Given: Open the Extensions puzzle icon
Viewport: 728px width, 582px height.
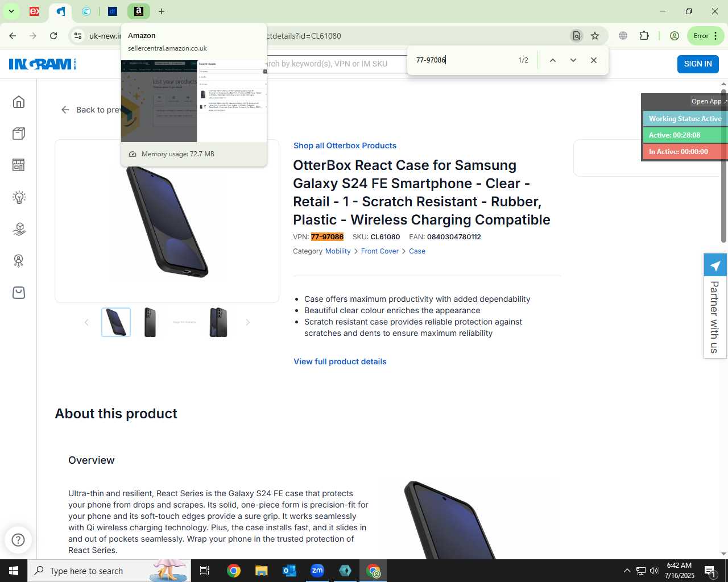Looking at the screenshot, I should pyautogui.click(x=644, y=36).
